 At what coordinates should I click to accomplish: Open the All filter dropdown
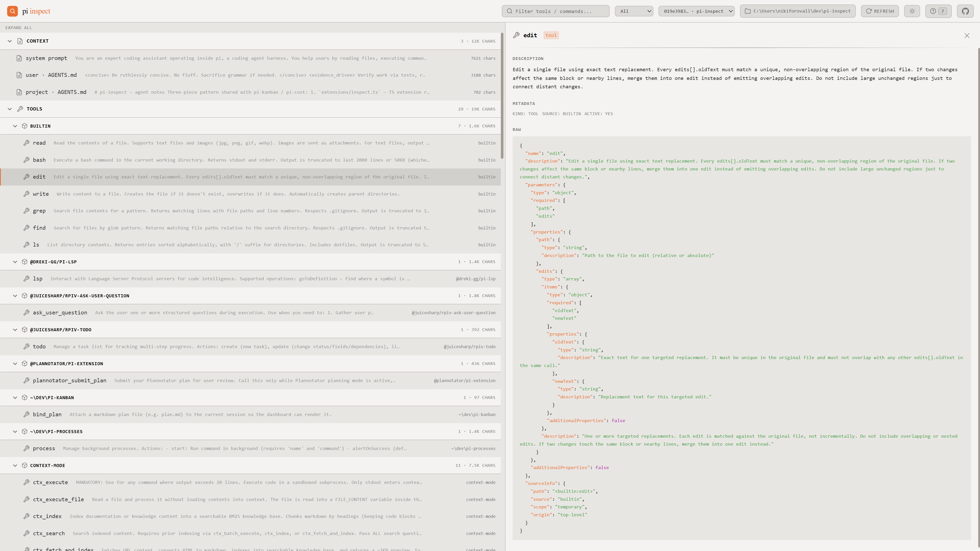pyautogui.click(x=634, y=11)
